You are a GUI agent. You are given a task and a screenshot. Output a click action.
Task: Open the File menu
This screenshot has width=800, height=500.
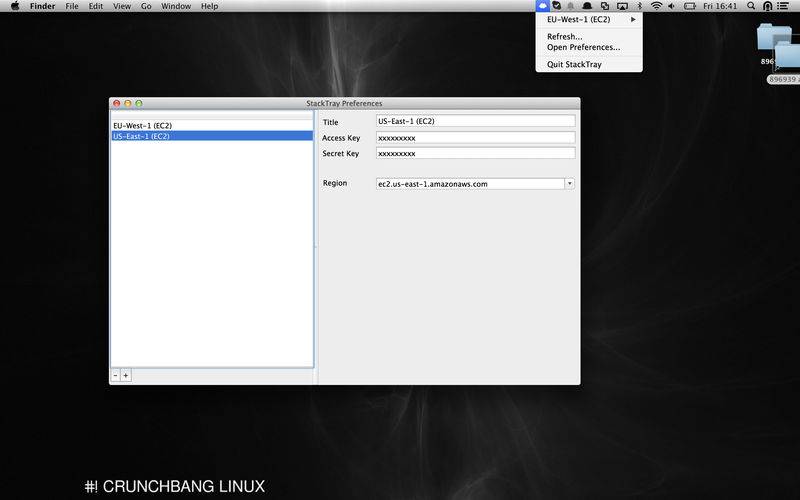point(72,6)
